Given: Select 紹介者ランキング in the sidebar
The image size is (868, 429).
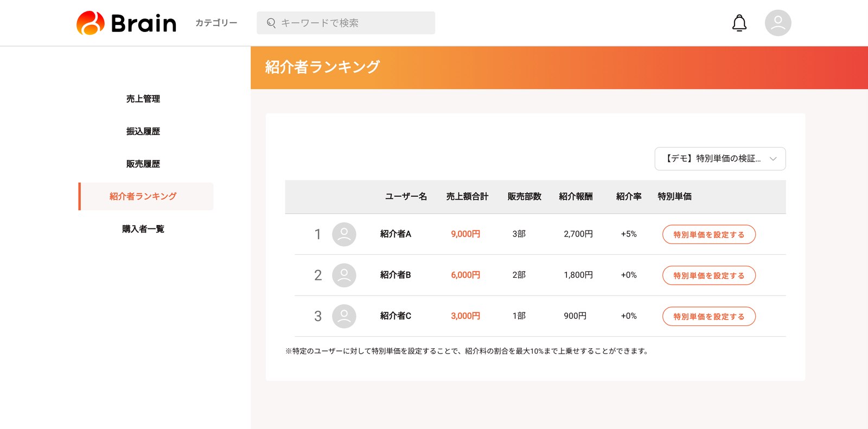Looking at the screenshot, I should [146, 196].
